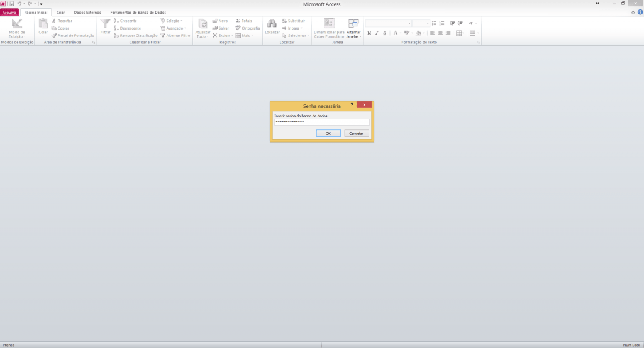
Task: Toggle italic (I) formatting
Action: click(x=377, y=33)
